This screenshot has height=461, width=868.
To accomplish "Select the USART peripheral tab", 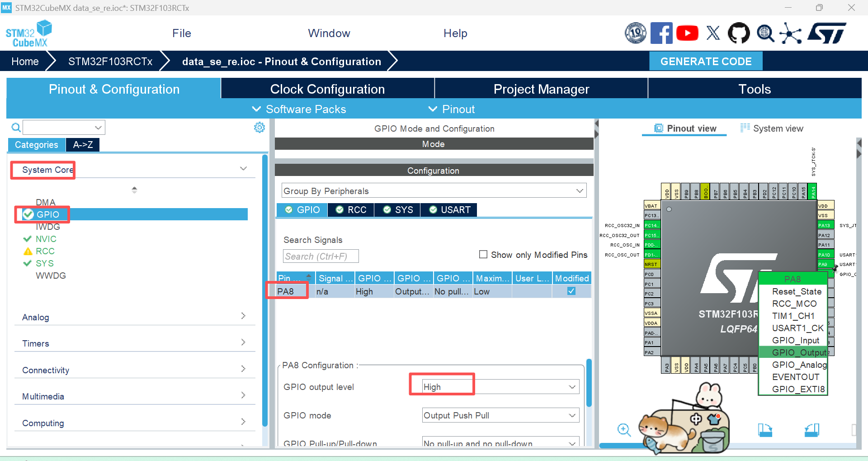I will (x=450, y=210).
